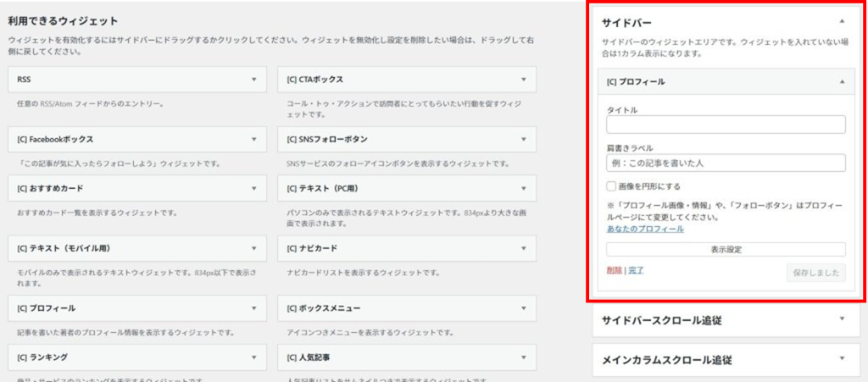The height and width of the screenshot is (382, 868).
Task: Expand the RSS widget dropdown arrow
Action: 253,79
